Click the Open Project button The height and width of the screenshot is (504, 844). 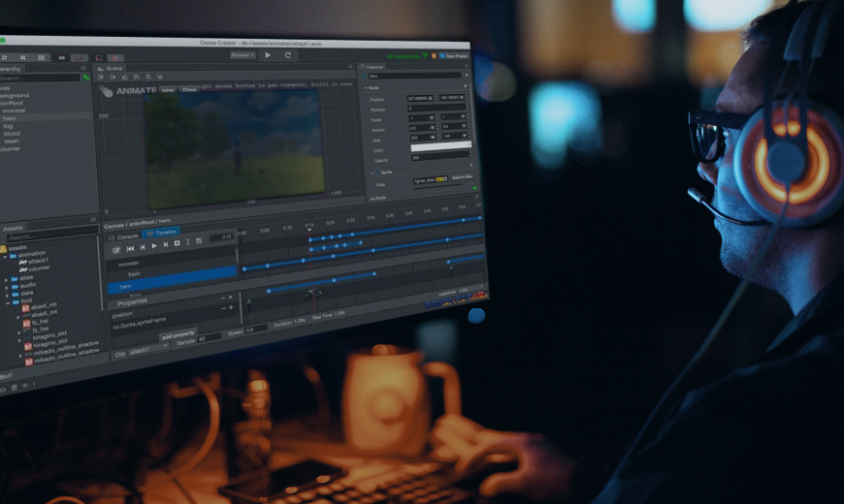[454, 56]
